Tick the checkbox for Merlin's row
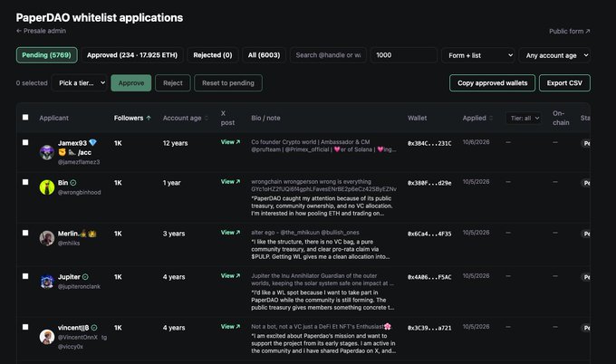Image resolution: width=616 pixels, height=364 pixels. tap(25, 233)
